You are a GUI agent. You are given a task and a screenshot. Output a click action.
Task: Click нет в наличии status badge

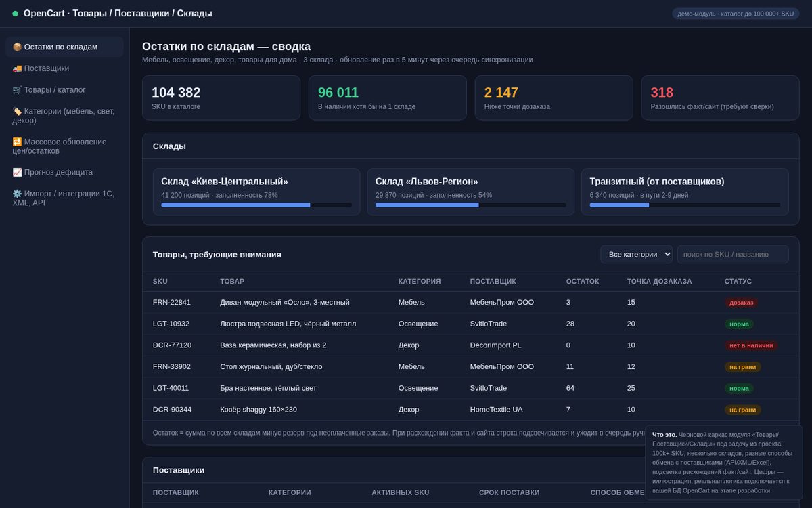751,345
